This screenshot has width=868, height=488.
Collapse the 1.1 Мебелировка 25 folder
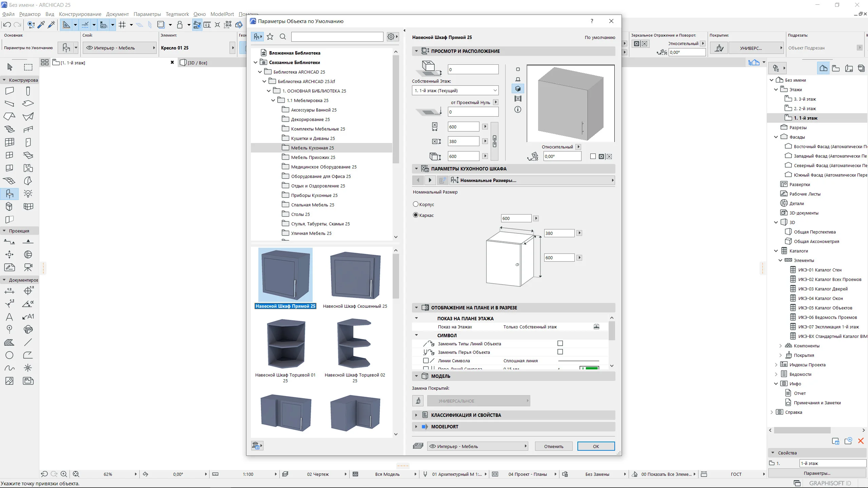tap(273, 100)
